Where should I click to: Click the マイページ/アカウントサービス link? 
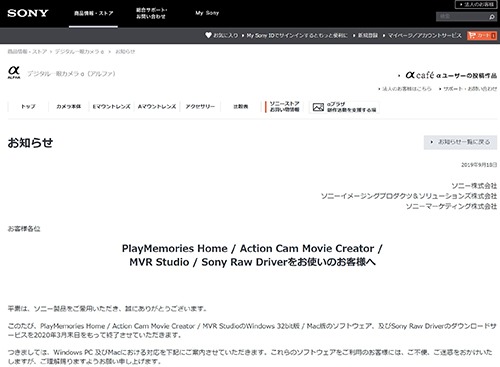click(424, 35)
